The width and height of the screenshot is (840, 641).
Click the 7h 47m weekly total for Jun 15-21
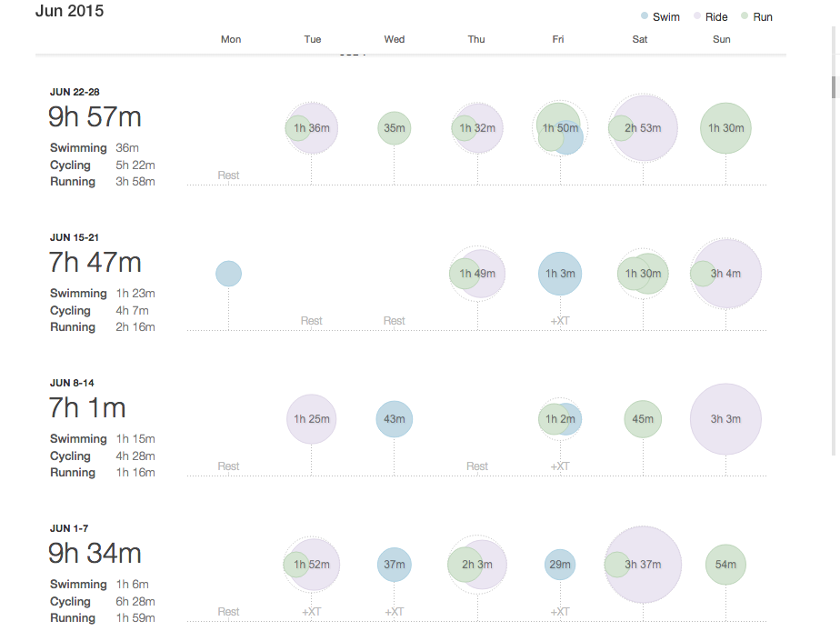(x=95, y=262)
